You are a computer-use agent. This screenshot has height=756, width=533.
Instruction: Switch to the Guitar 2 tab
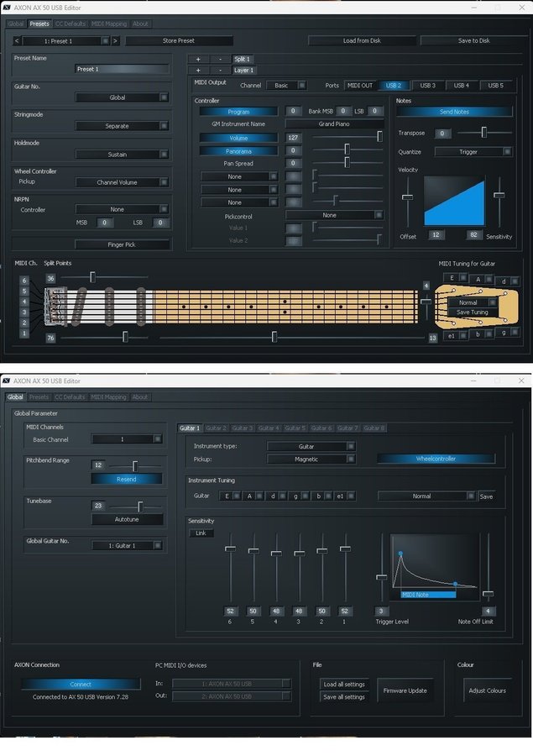217,428
